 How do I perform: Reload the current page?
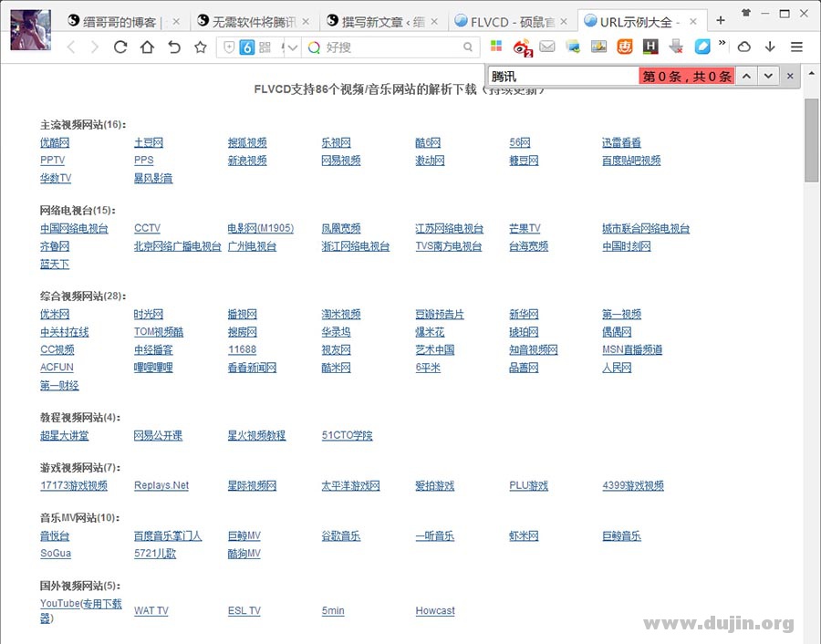pos(120,47)
